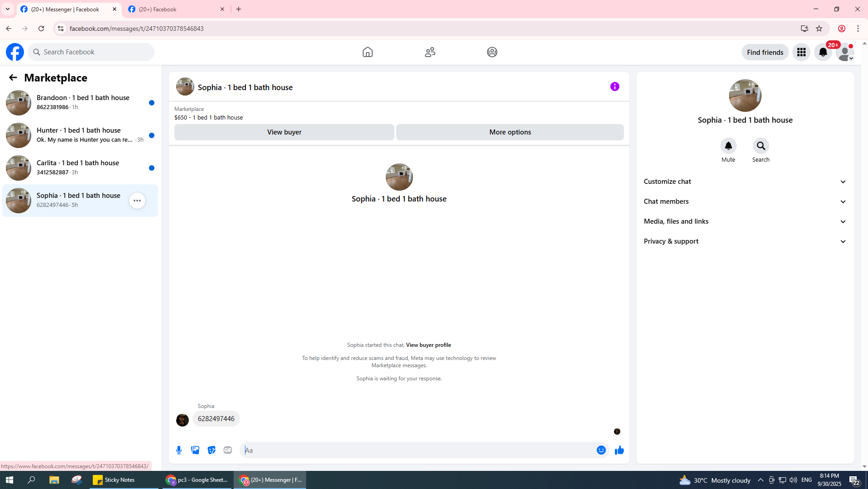Open the notifications bell
868x489 pixels.
coord(823,52)
